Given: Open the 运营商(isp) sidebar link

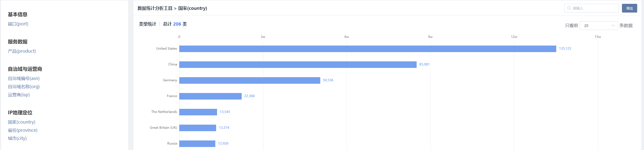Looking at the screenshot, I should click(19, 95).
